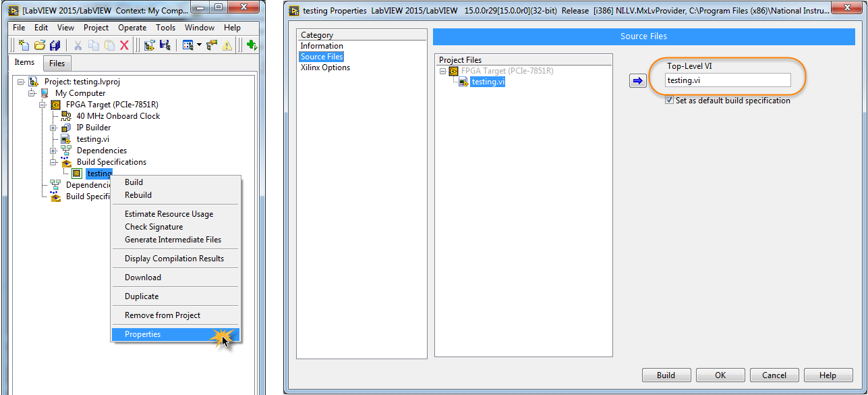868x395 pixels.
Task: Select Display Compilation Results in context menu
Action: [x=175, y=259]
